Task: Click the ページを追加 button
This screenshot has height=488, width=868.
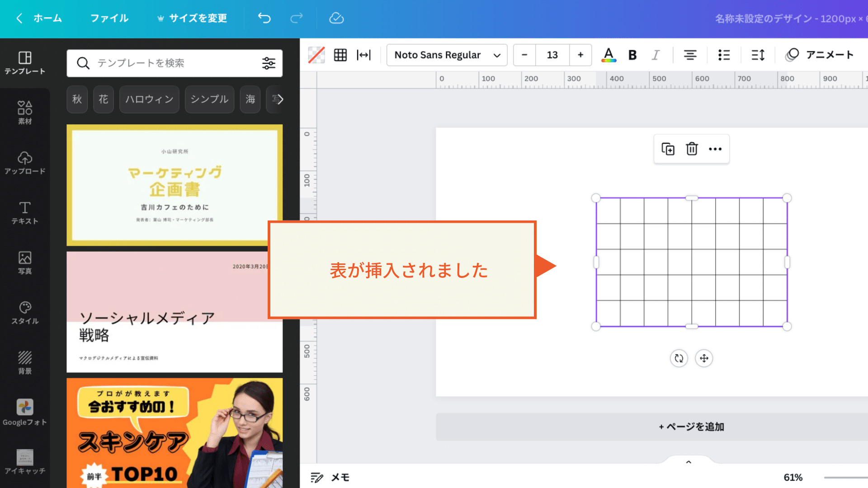Action: (691, 427)
